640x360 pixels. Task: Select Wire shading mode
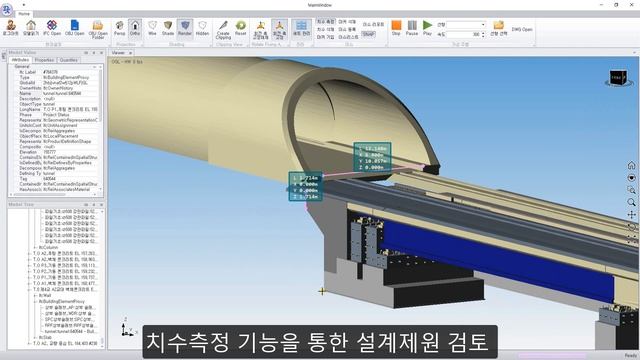152,28
